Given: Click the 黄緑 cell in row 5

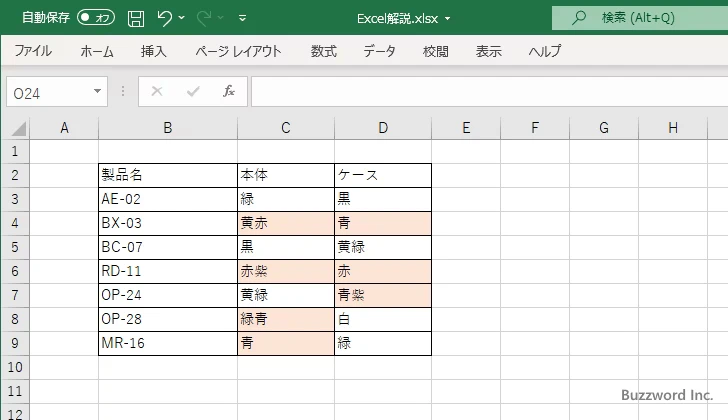Looking at the screenshot, I should click(383, 247).
